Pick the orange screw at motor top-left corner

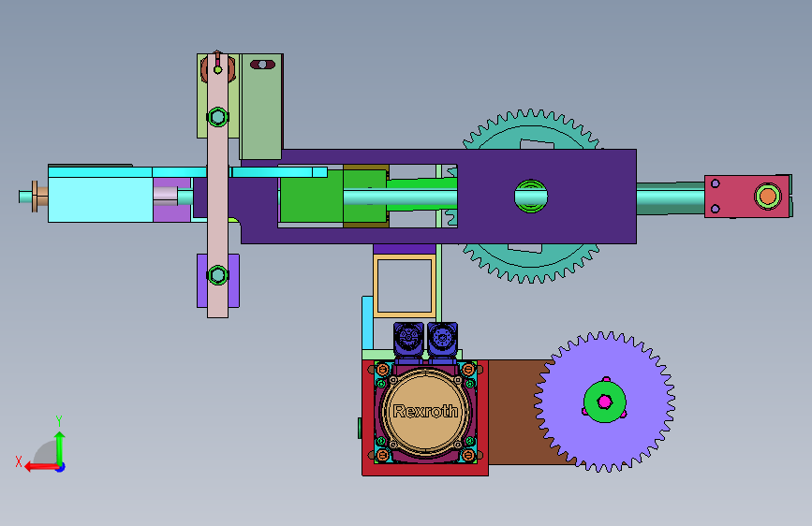click(383, 370)
